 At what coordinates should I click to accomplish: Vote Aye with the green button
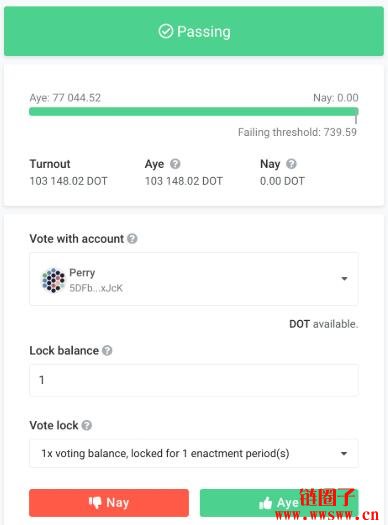279,503
